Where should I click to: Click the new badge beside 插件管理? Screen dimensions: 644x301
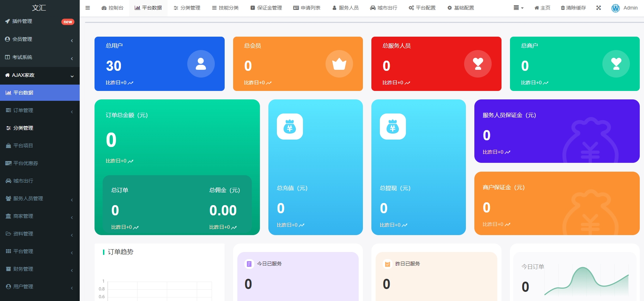click(x=68, y=22)
